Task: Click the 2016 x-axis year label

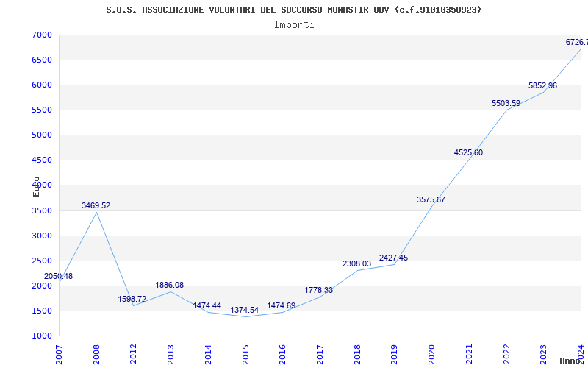Action: (x=282, y=354)
